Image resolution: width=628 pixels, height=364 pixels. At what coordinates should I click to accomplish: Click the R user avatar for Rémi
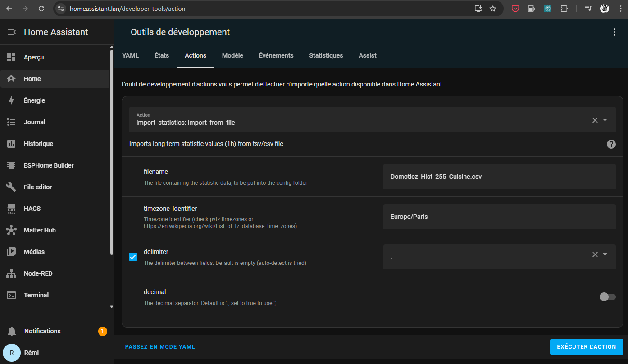pos(12,353)
